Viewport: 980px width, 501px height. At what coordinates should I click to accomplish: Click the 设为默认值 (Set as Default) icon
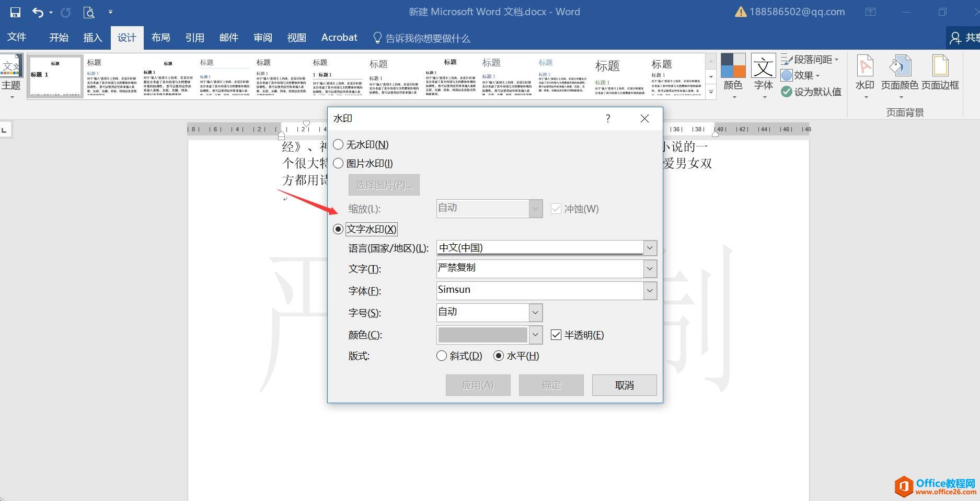pos(812,92)
